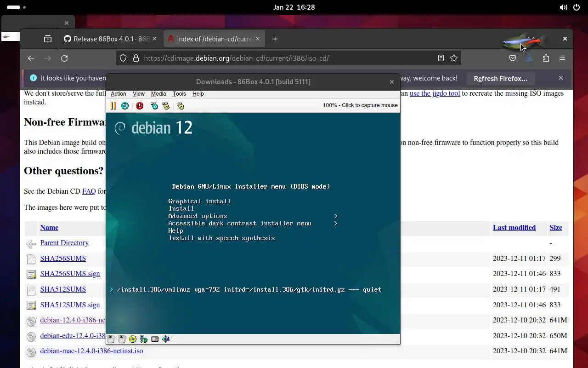
Task: Open Firefox View from tab bar
Action: (48, 39)
